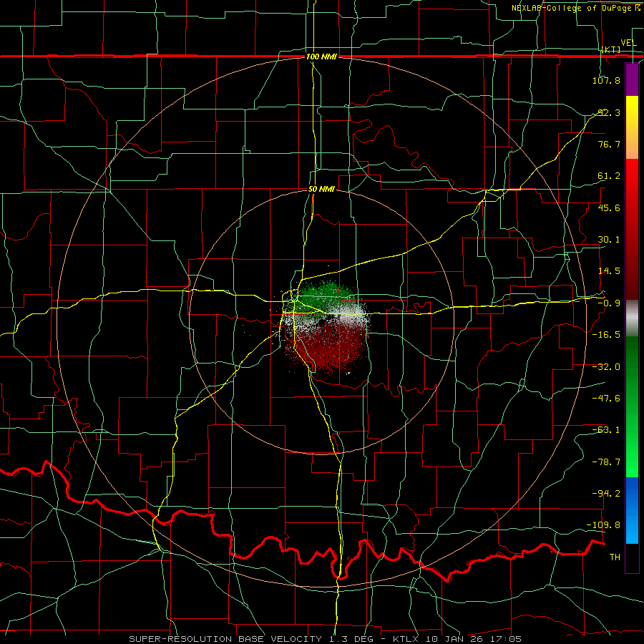Pick the red segment of velocity color bar
The width and height of the screenshot is (644, 644).
point(632,229)
